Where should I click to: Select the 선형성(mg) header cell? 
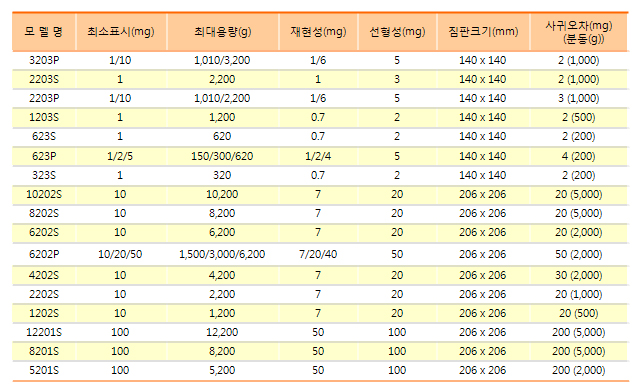(x=397, y=32)
